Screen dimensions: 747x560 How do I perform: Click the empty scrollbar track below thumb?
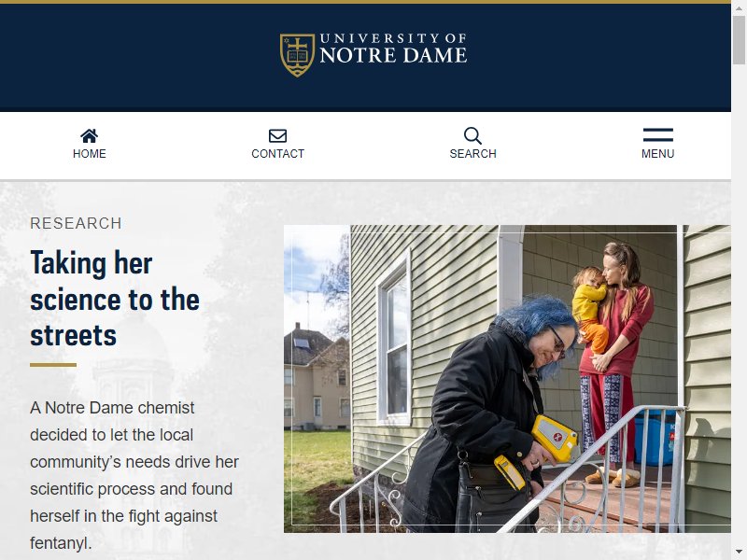coord(739,305)
